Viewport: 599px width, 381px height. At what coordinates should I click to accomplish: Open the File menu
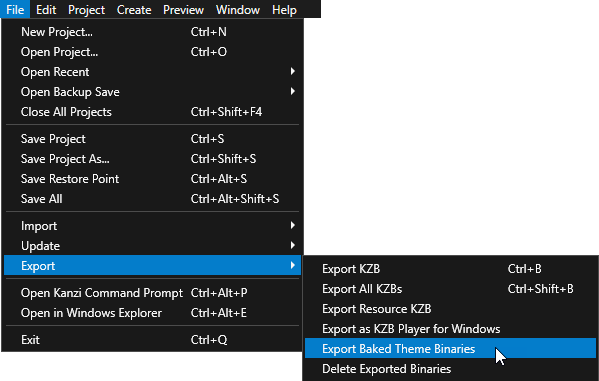pyautogui.click(x=15, y=9)
